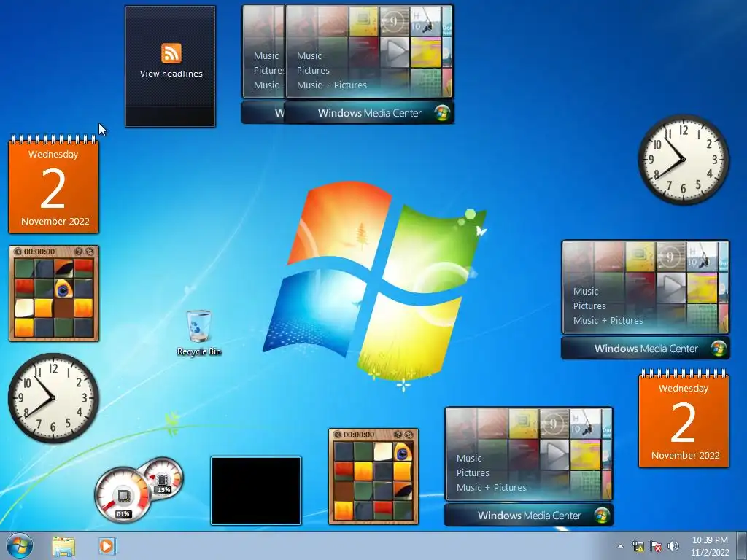Select Pictures in the right Media Center gadget

click(589, 306)
